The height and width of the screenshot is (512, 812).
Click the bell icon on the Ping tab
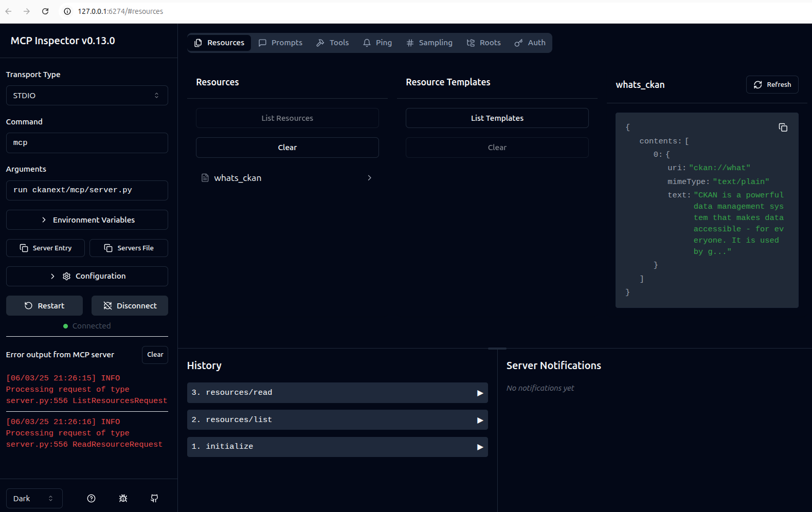coord(367,43)
